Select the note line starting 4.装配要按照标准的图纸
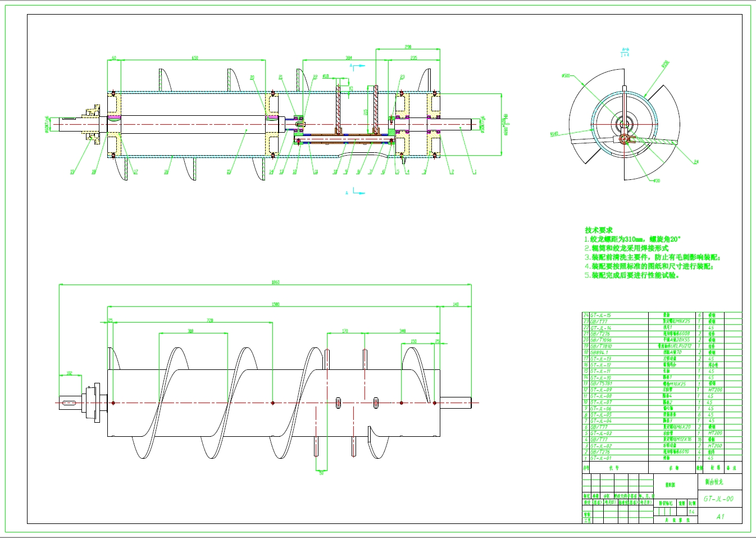The image size is (756, 538). point(649,266)
